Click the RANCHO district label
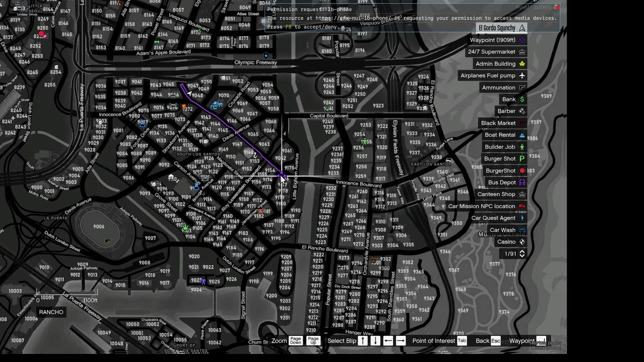 pos(51,312)
